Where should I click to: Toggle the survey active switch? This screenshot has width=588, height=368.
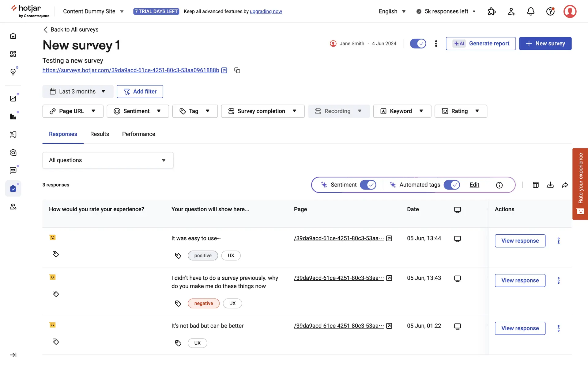click(x=418, y=44)
